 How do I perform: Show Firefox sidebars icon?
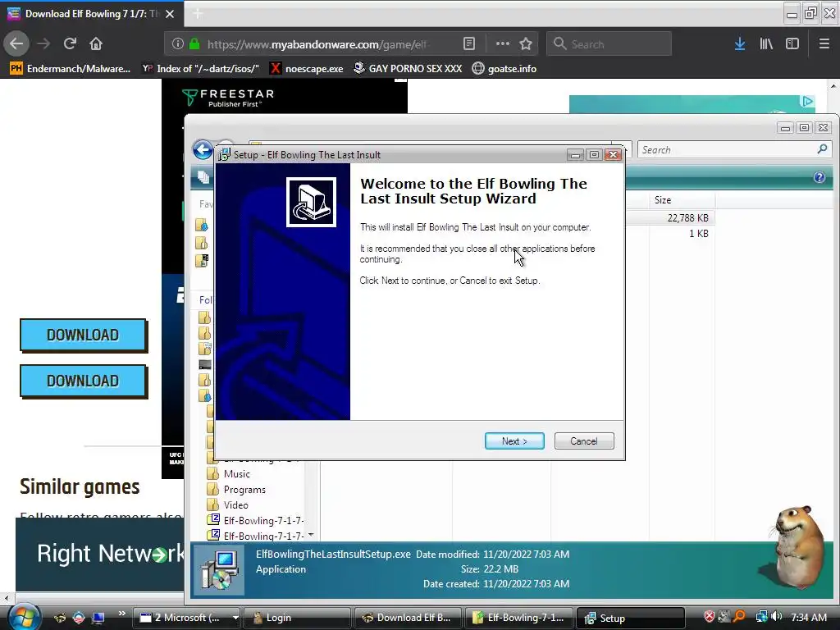[x=792, y=44]
